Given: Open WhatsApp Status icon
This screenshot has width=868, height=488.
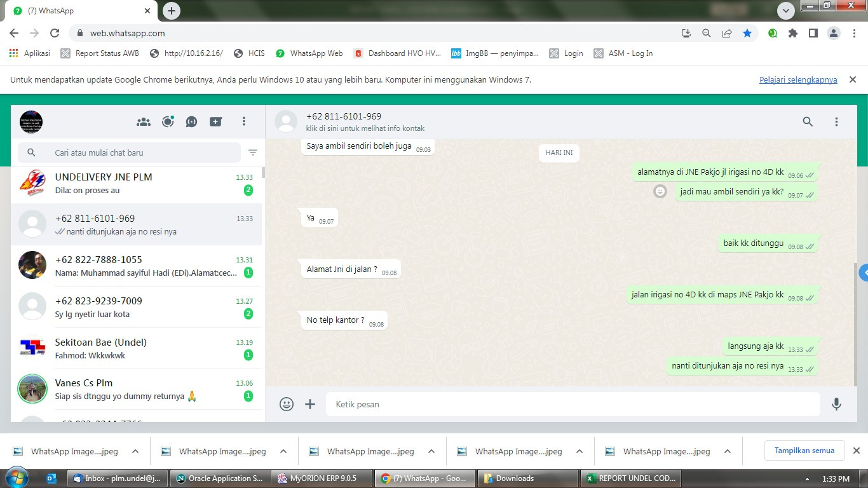Looking at the screenshot, I should [168, 121].
